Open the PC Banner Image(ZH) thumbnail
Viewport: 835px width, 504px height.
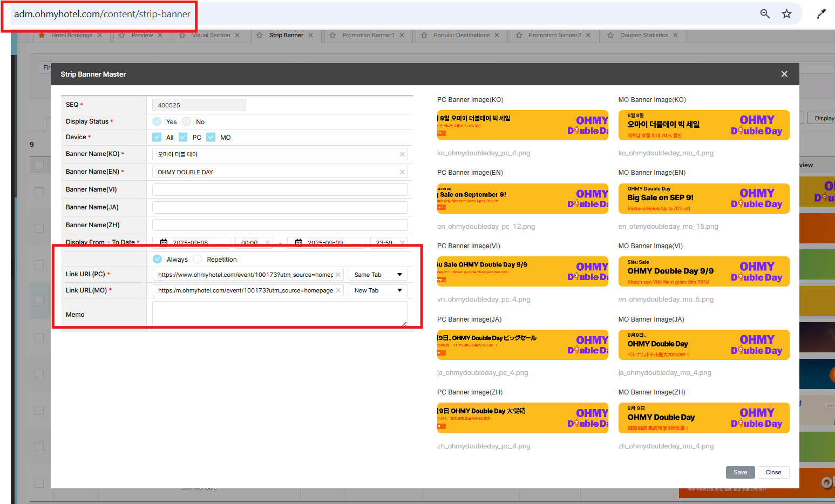click(x=522, y=418)
